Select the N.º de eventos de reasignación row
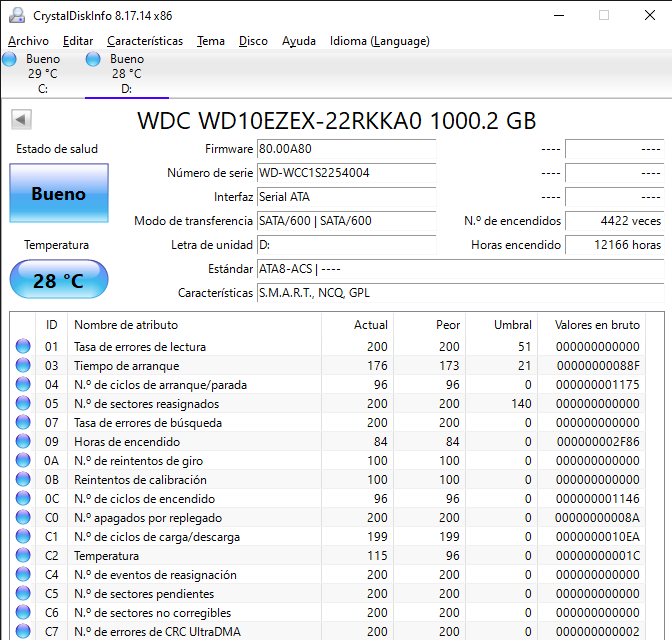672x640 pixels. (327, 574)
